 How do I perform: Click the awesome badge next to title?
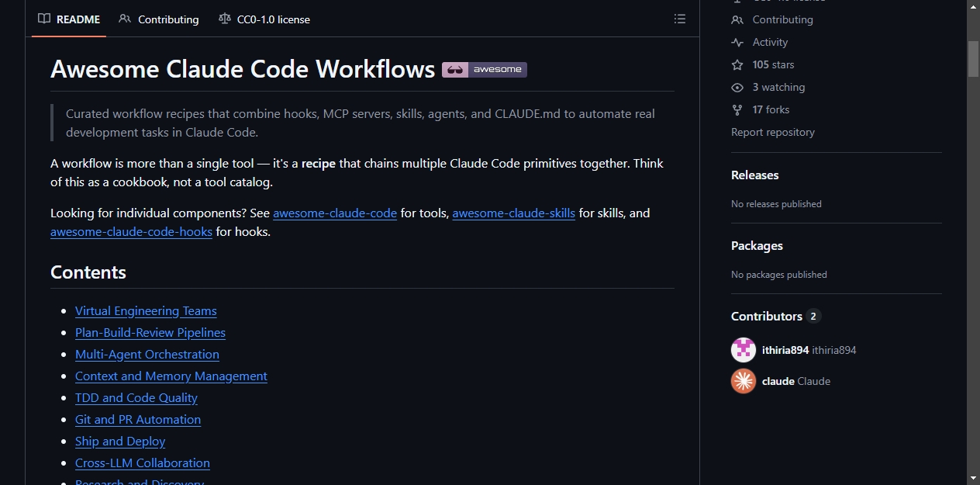[485, 70]
